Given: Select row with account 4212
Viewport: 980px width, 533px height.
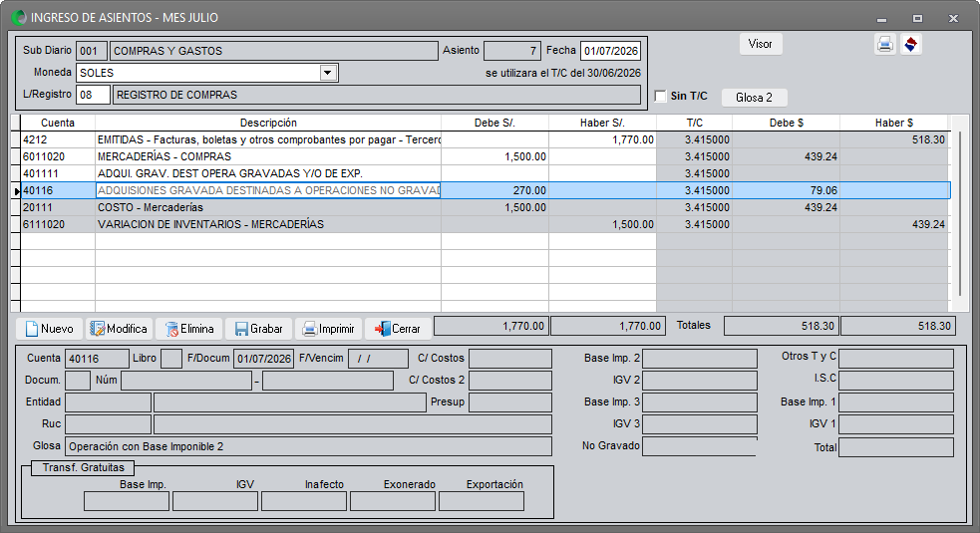Looking at the screenshot, I should (x=485, y=139).
